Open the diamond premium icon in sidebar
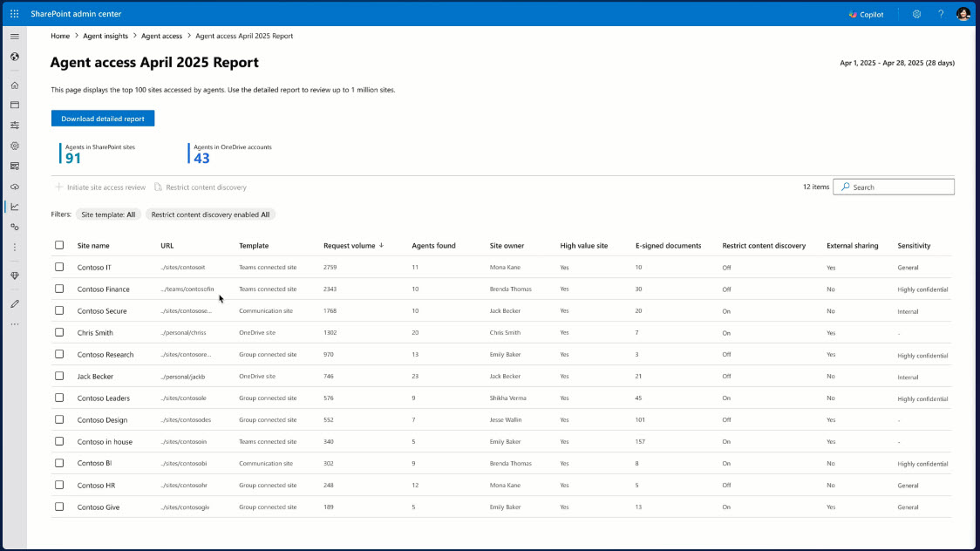This screenshot has width=980, height=551. coord(14,275)
